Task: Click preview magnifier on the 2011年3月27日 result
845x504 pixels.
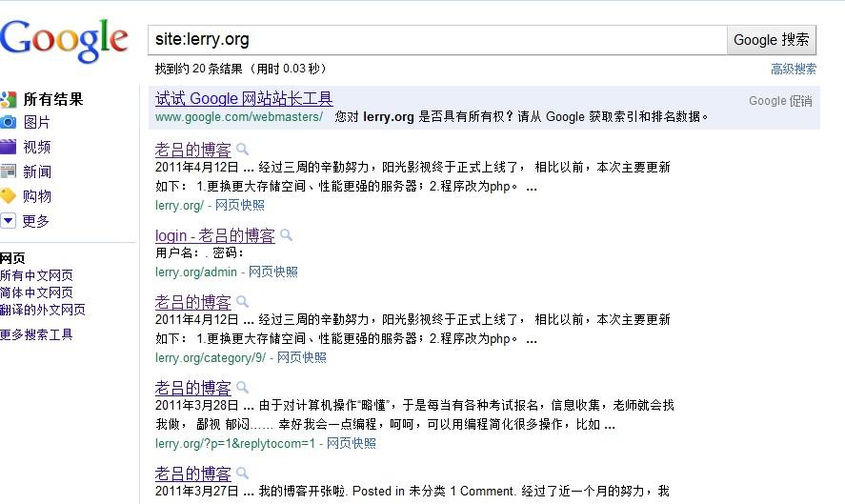Action: pyautogui.click(x=243, y=473)
